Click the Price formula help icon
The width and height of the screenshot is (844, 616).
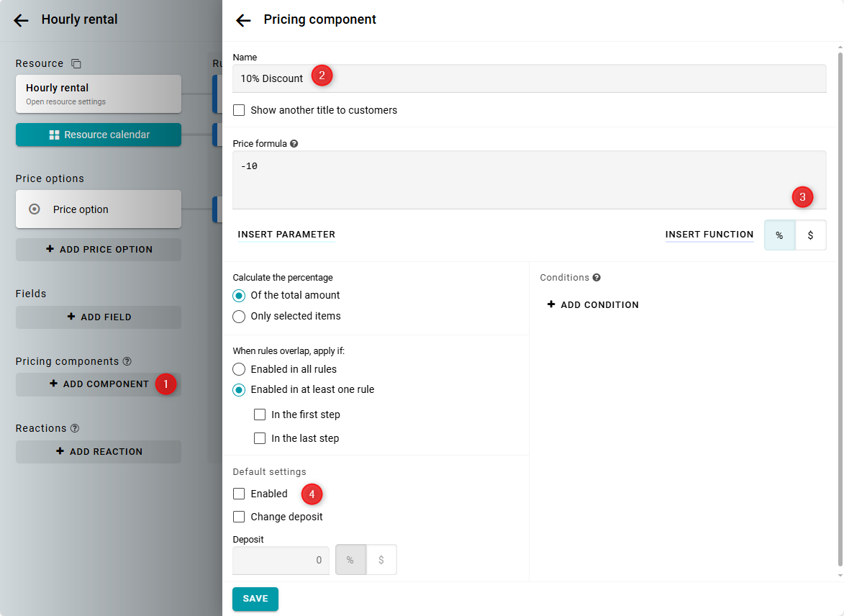click(294, 144)
